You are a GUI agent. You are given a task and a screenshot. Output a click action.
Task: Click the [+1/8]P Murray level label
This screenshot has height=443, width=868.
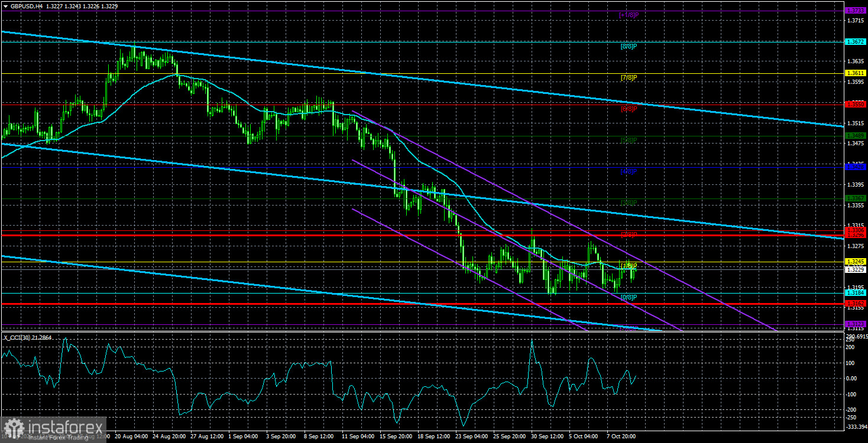628,15
